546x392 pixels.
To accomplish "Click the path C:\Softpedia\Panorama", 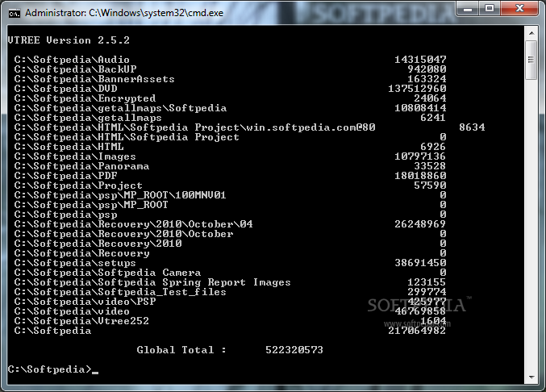I will click(x=81, y=166).
